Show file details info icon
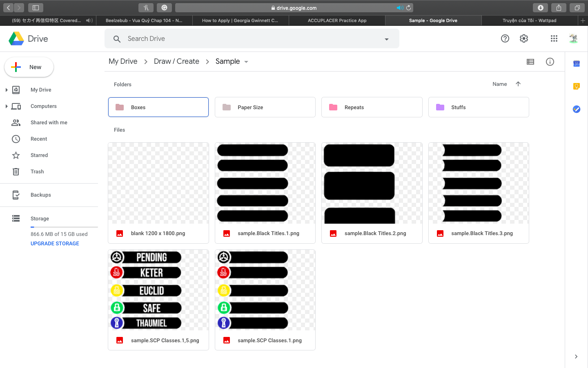Viewport: 588px width, 368px height. pos(550,62)
